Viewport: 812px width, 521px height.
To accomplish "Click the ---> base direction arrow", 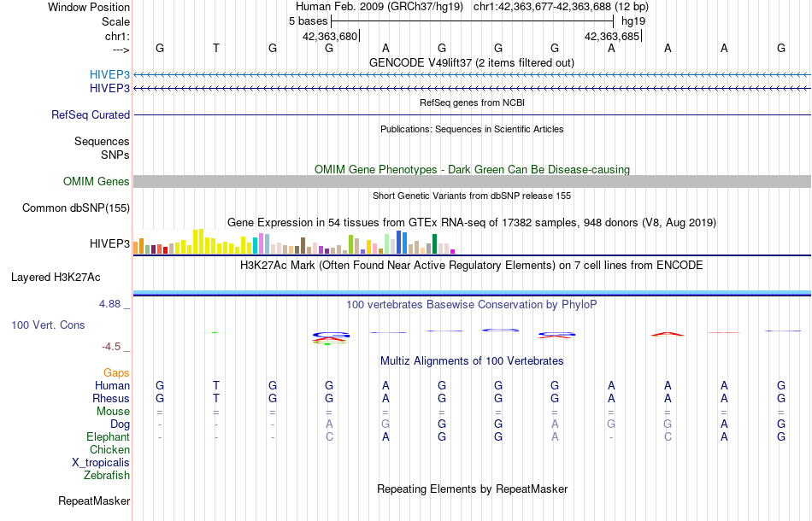I will [x=121, y=50].
